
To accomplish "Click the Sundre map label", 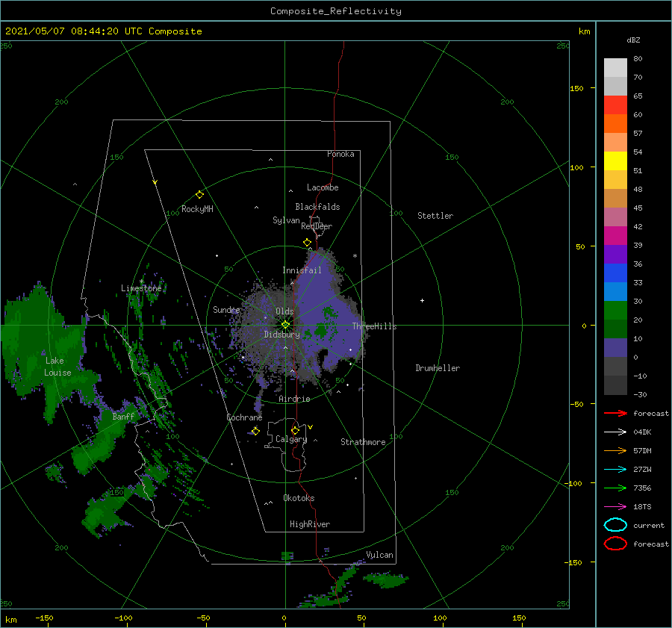I will point(227,309).
